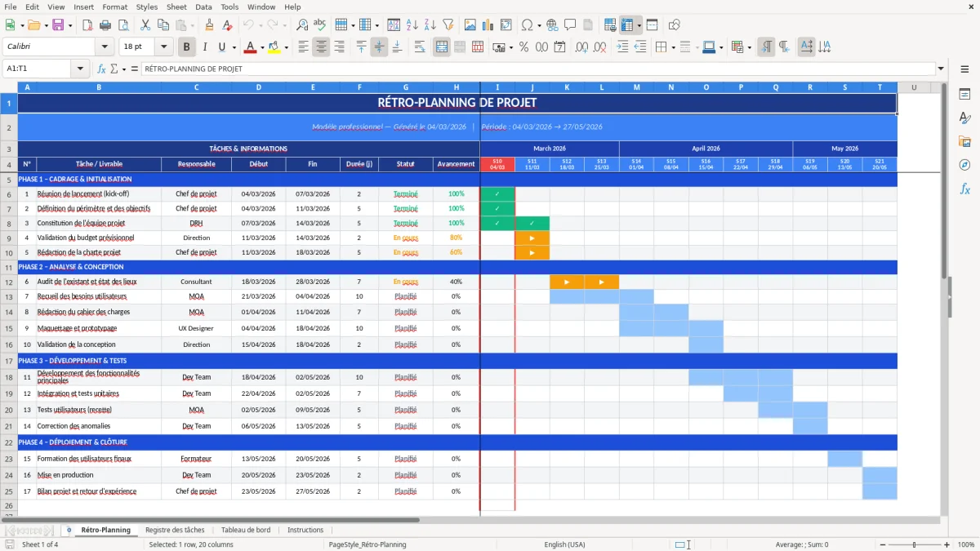Click 100% zoom level in status bar

965,544
